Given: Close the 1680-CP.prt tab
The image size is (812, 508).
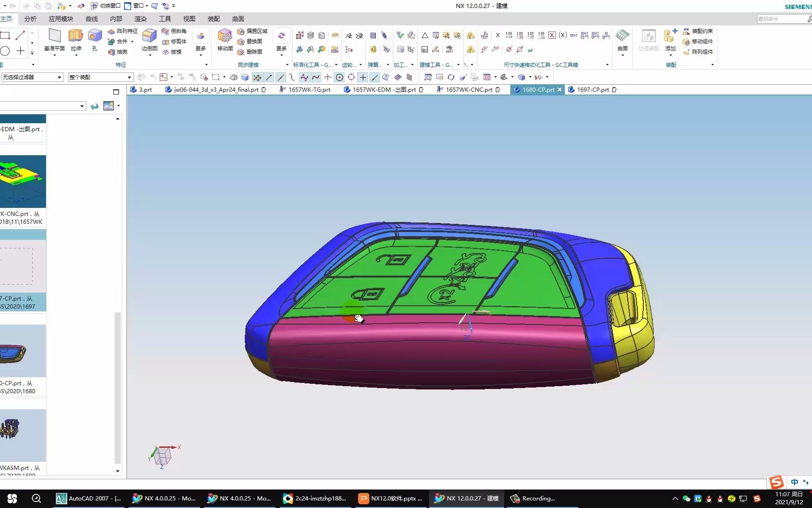Looking at the screenshot, I should point(560,89).
